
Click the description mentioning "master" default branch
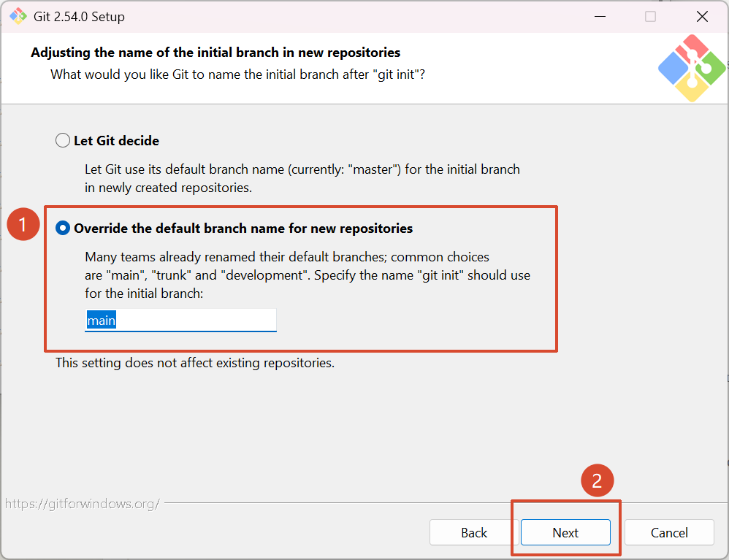(x=302, y=178)
